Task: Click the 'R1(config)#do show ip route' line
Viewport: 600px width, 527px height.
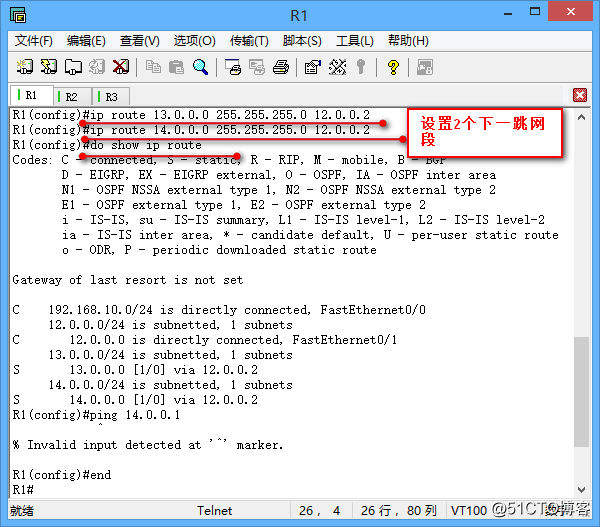Action: click(107, 145)
